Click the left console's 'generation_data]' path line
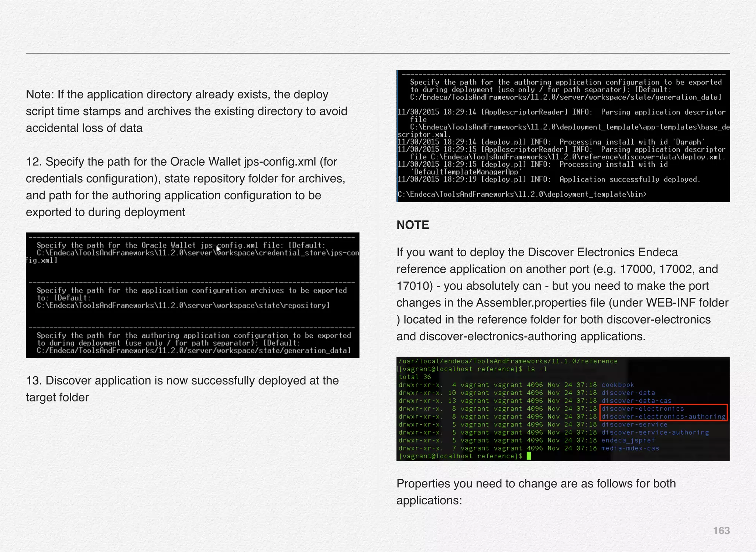Viewport: 756px width, 552px height. click(194, 351)
